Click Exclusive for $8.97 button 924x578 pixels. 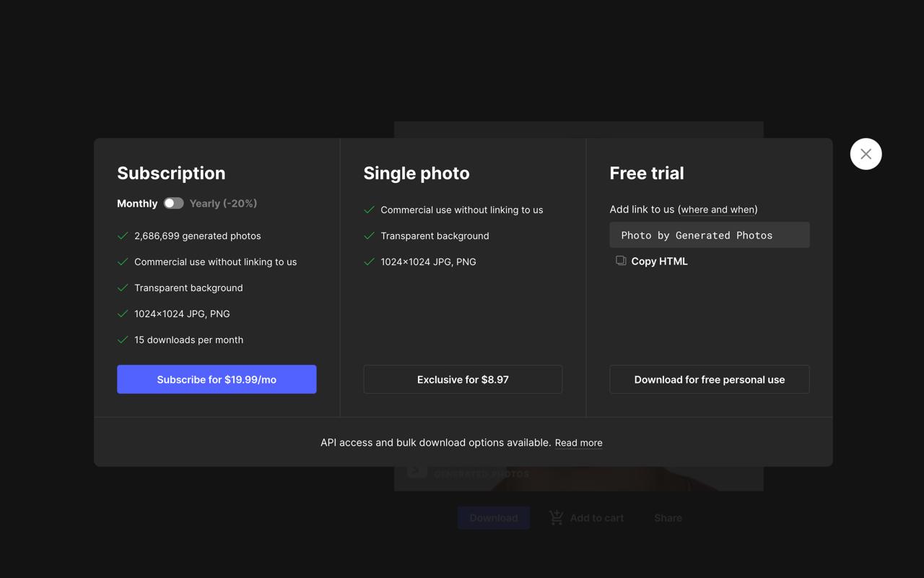[x=463, y=379]
